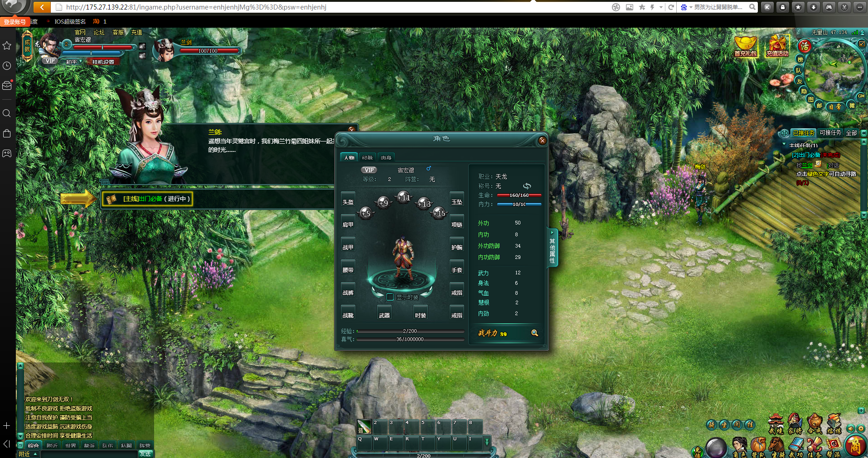Click the 首充礼包 gold ingot icon
This screenshot has width=868, height=458.
tap(745, 46)
